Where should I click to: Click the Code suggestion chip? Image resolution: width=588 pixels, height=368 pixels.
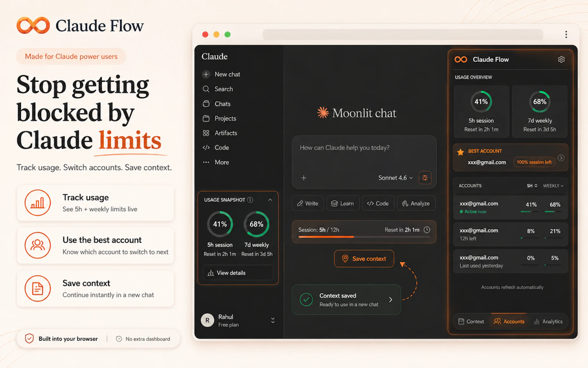(378, 204)
